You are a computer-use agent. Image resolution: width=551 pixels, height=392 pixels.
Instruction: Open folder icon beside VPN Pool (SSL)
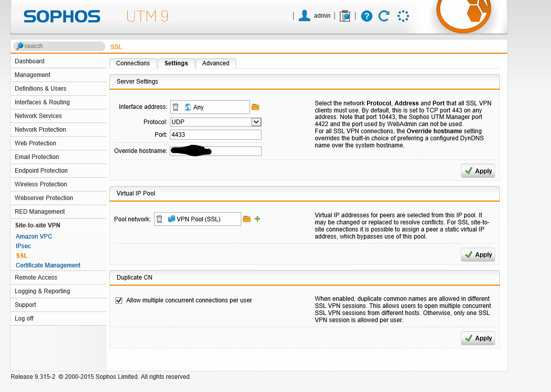pos(247,219)
